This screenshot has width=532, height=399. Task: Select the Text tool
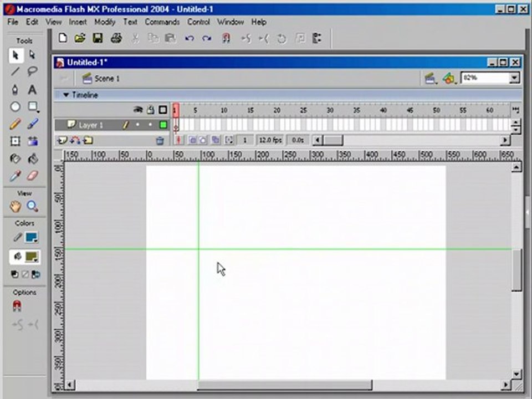[x=32, y=90]
